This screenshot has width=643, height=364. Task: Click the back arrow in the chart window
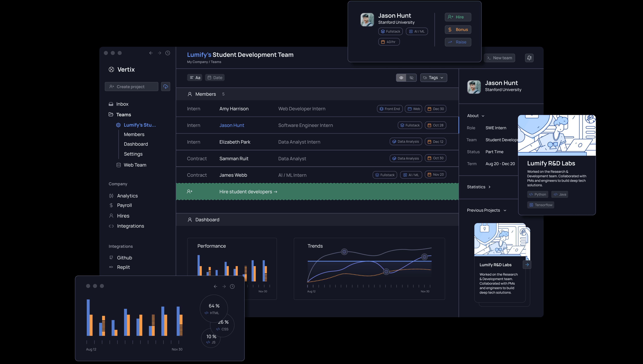tap(215, 287)
